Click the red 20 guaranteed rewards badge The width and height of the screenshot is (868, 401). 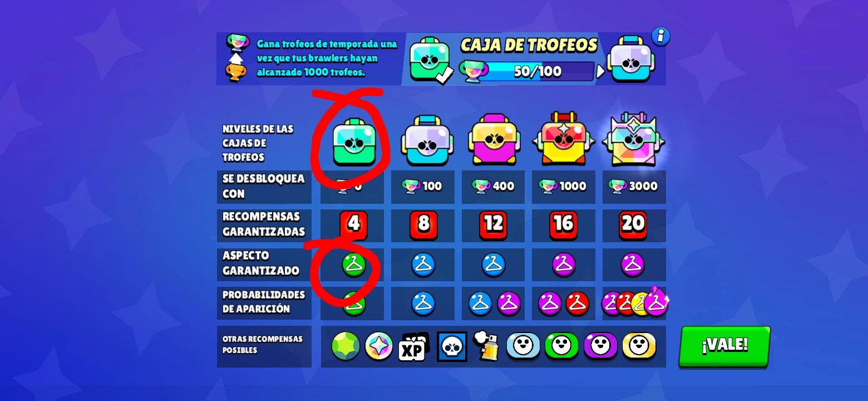click(x=633, y=224)
